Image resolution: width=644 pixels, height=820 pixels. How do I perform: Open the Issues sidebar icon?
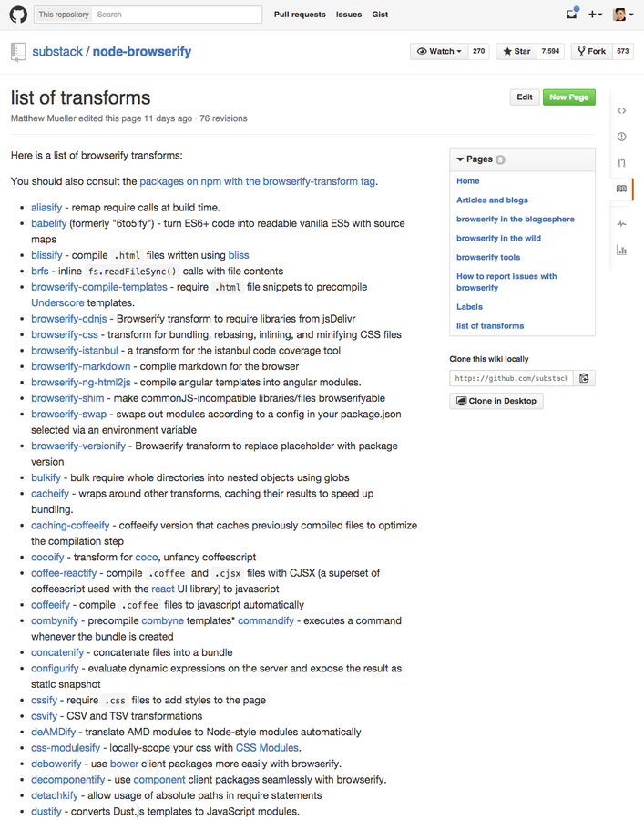pyautogui.click(x=621, y=137)
